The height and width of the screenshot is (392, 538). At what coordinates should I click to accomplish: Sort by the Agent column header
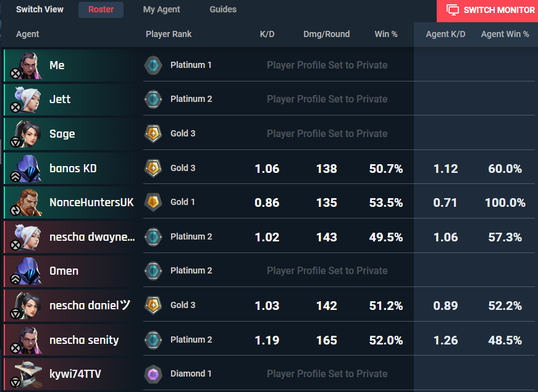(x=27, y=34)
